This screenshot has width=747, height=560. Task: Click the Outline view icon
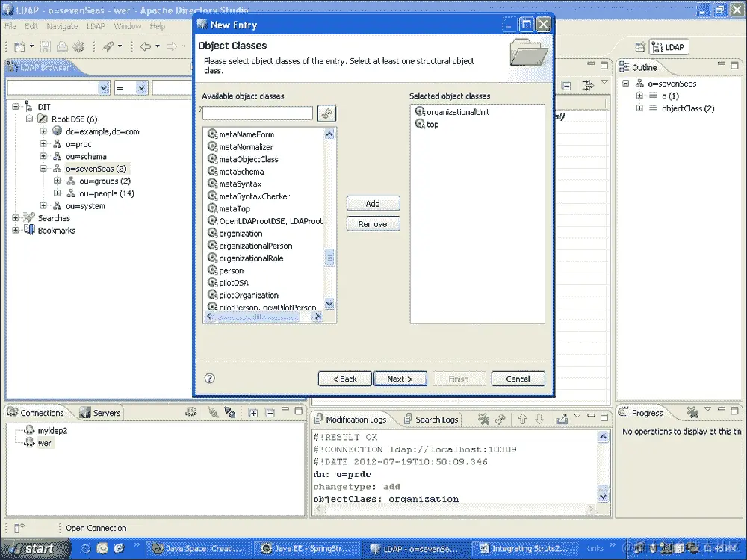(624, 67)
